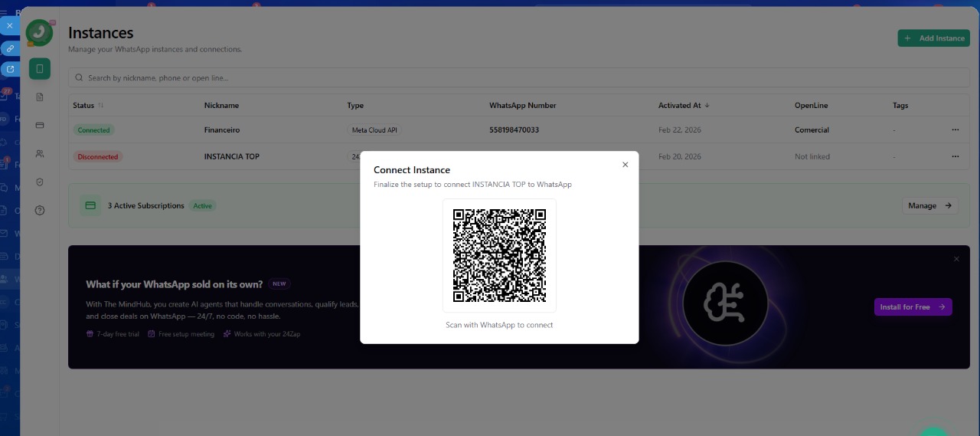Image resolution: width=980 pixels, height=436 pixels.
Task: Open the phone instances sidebar icon
Action: point(40,69)
